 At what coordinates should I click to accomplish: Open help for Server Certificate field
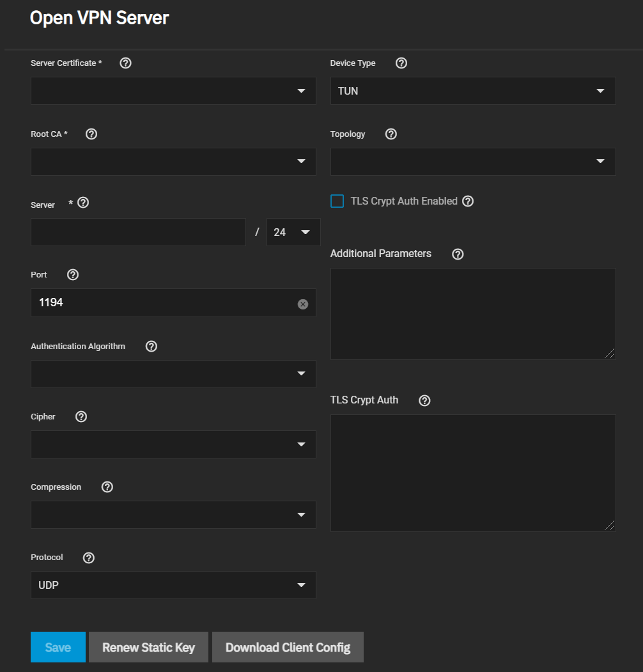125,63
